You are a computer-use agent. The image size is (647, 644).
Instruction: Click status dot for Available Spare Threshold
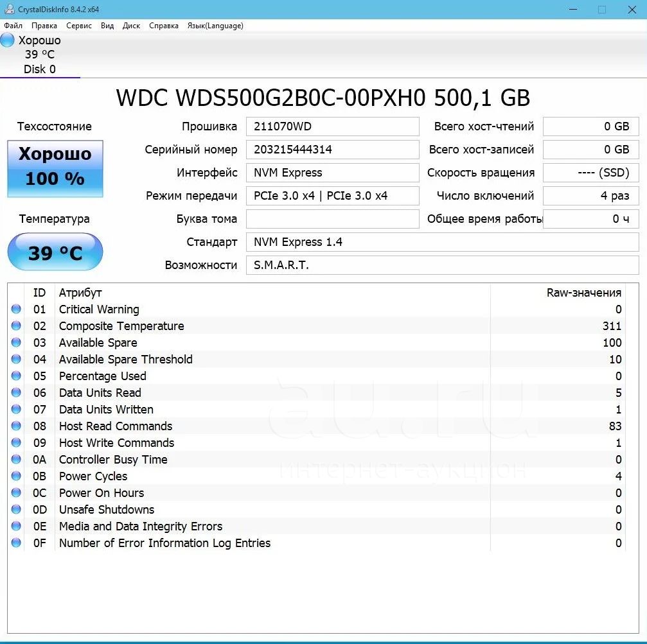pyautogui.click(x=16, y=359)
